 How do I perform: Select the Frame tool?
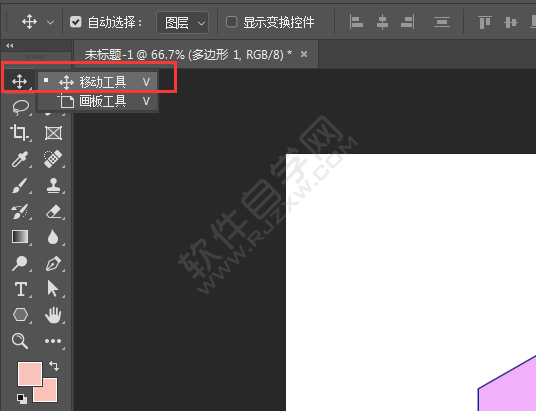(53, 133)
